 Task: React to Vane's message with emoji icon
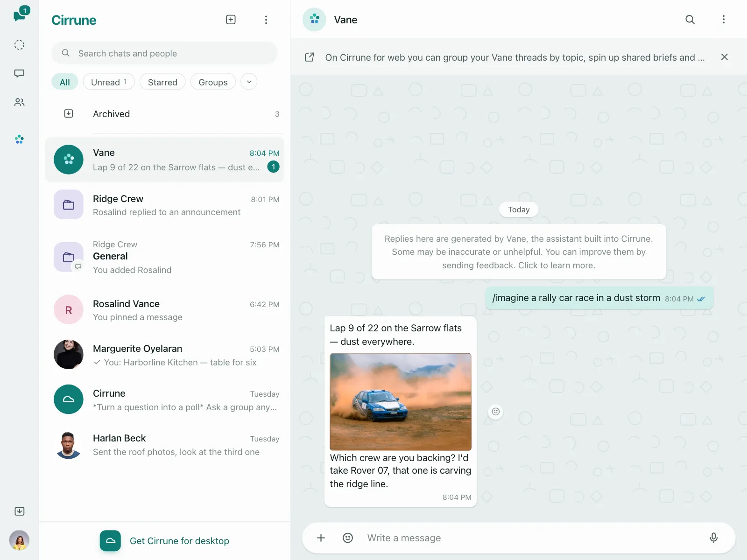496,412
